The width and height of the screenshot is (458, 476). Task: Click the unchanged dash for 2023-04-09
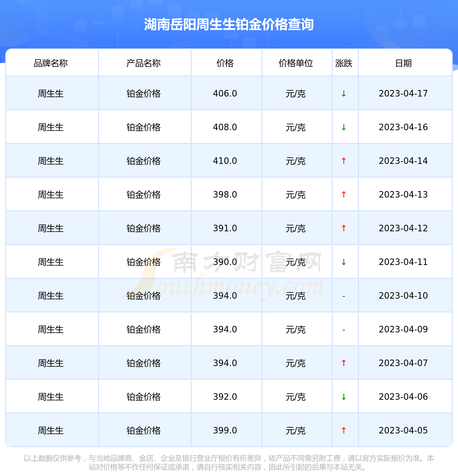tap(344, 330)
